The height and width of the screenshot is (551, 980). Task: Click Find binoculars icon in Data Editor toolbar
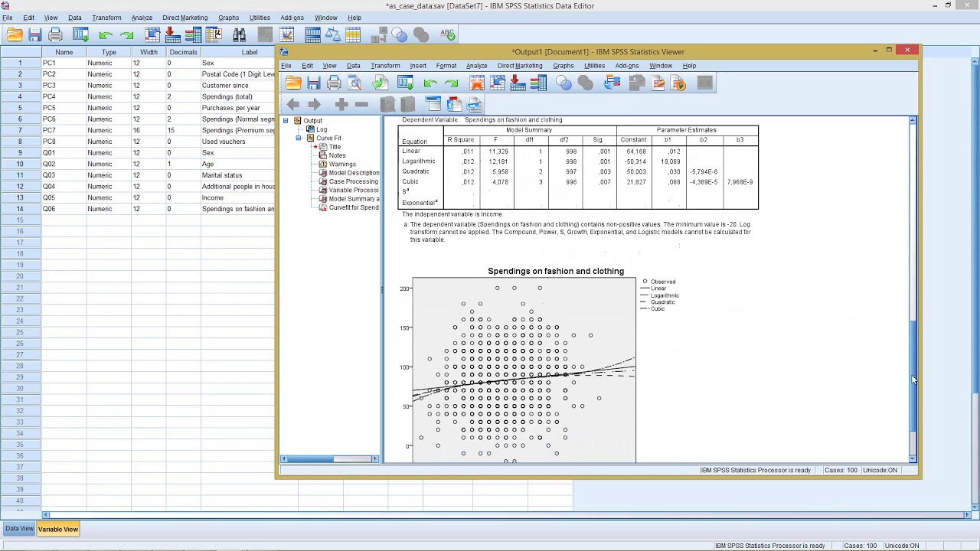pyautogui.click(x=239, y=34)
